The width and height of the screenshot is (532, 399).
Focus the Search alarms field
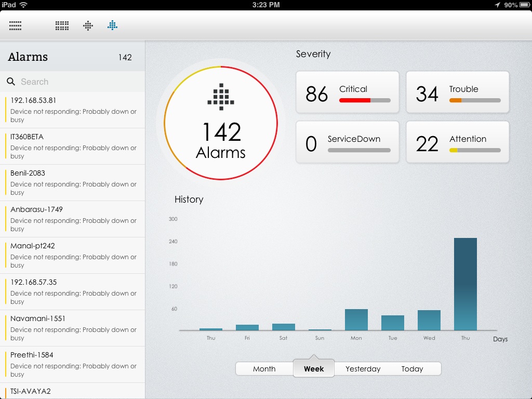pos(73,82)
